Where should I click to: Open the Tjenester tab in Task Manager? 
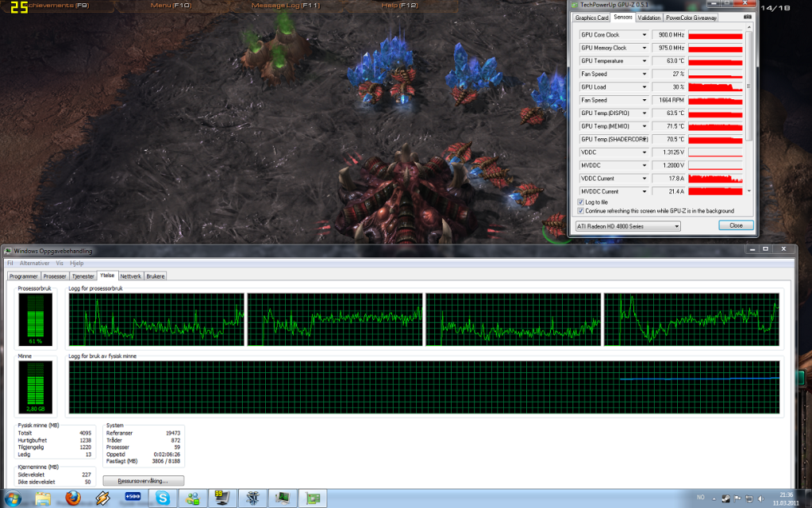83,276
